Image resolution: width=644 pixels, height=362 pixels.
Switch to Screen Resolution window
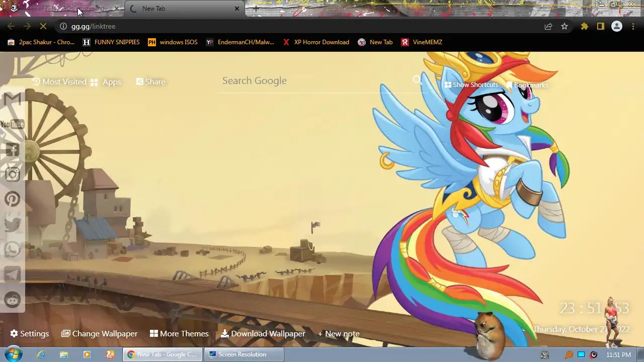244,354
